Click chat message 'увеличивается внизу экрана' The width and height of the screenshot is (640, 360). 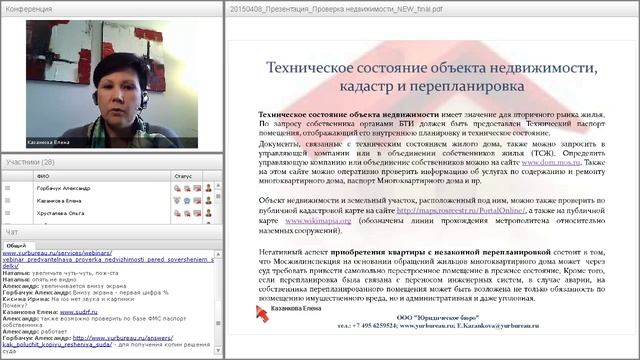pos(83,286)
